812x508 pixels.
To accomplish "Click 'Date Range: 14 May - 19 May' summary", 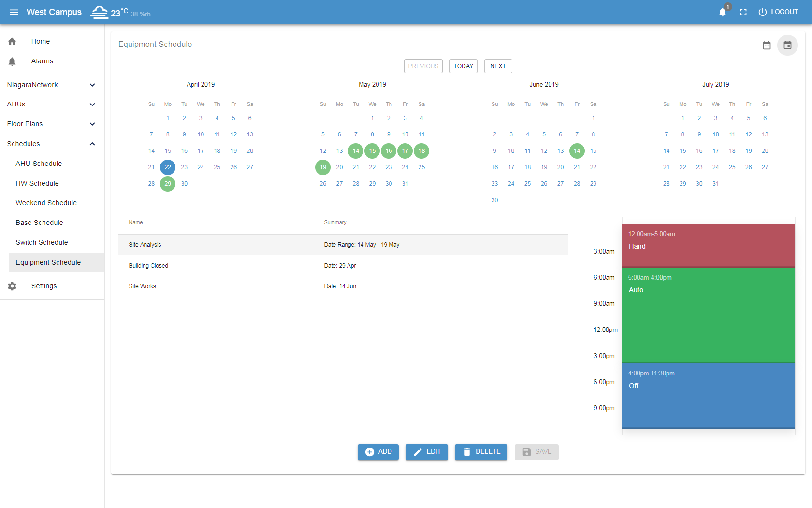I will [362, 245].
